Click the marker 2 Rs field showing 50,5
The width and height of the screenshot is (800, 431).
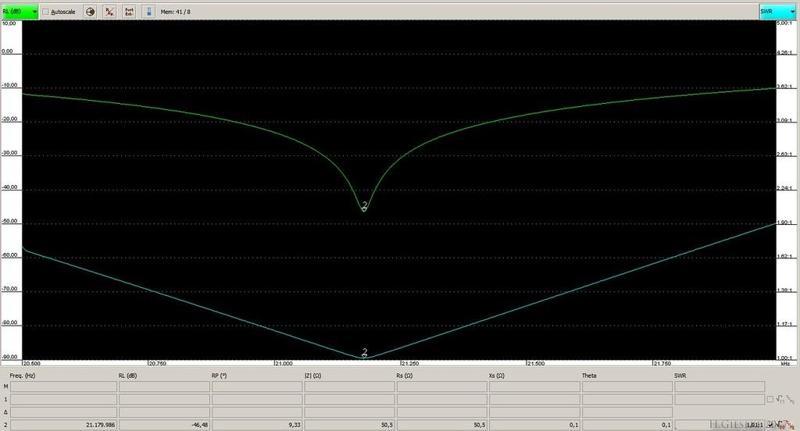pyautogui.click(x=442, y=424)
